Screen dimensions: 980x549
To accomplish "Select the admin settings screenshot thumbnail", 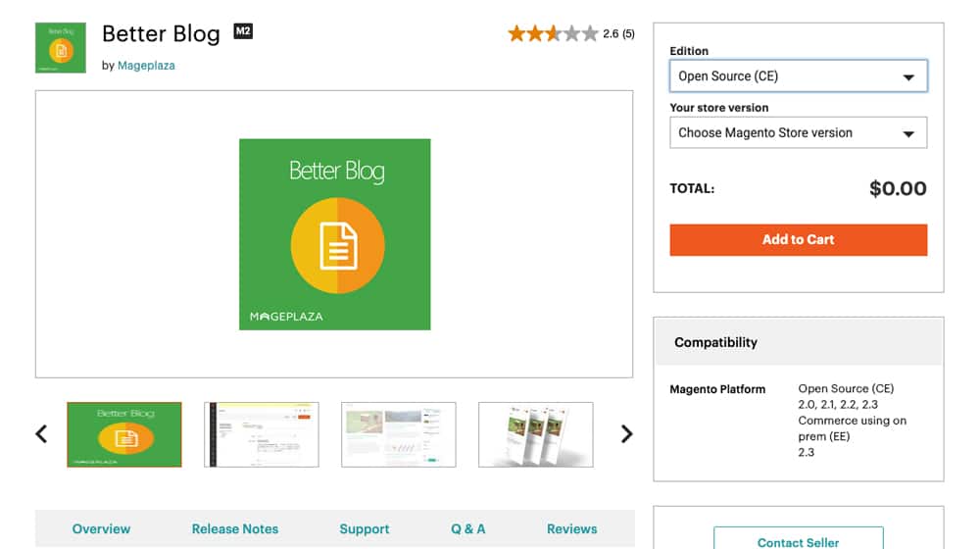I will pyautogui.click(x=262, y=434).
